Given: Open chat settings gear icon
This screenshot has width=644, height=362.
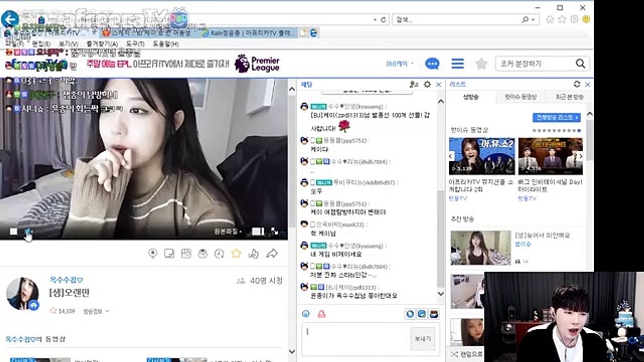Looking at the screenshot, I should coord(427,84).
